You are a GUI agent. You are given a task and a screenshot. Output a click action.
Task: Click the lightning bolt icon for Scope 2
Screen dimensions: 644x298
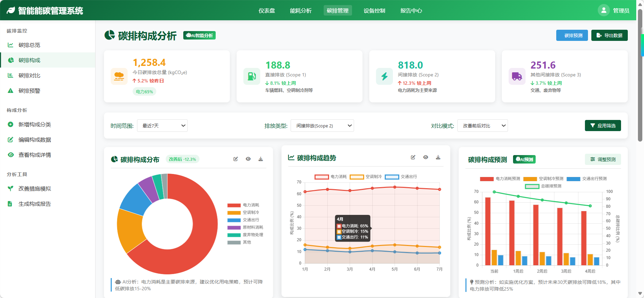tap(384, 76)
